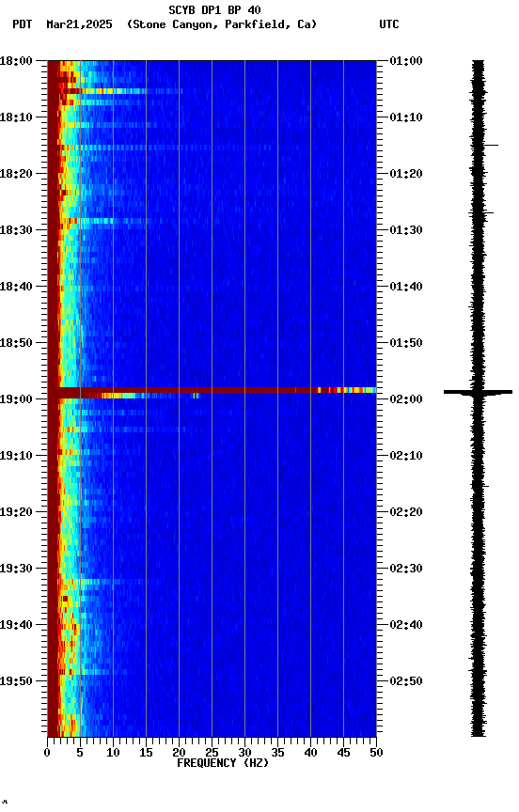Click the 40 Hz frequency axis label
The height and width of the screenshot is (812, 519).
[310, 753]
